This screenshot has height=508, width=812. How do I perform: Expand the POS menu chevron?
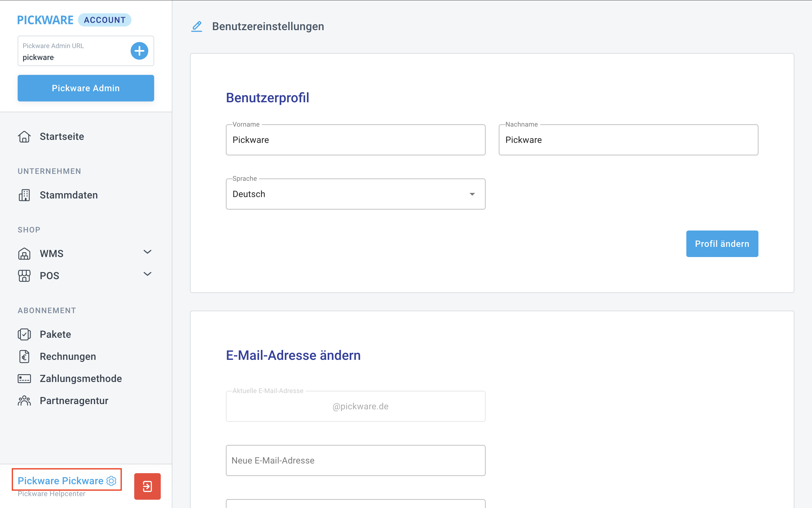[x=147, y=274]
